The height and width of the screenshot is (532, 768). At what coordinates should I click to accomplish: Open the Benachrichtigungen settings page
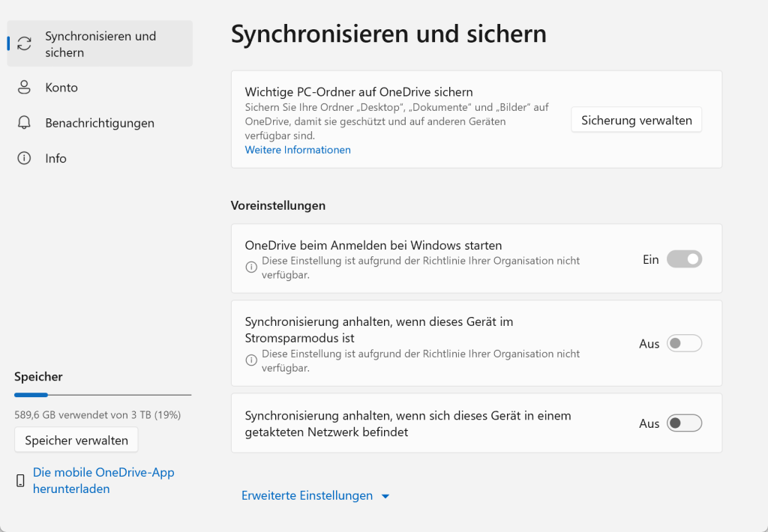100,122
